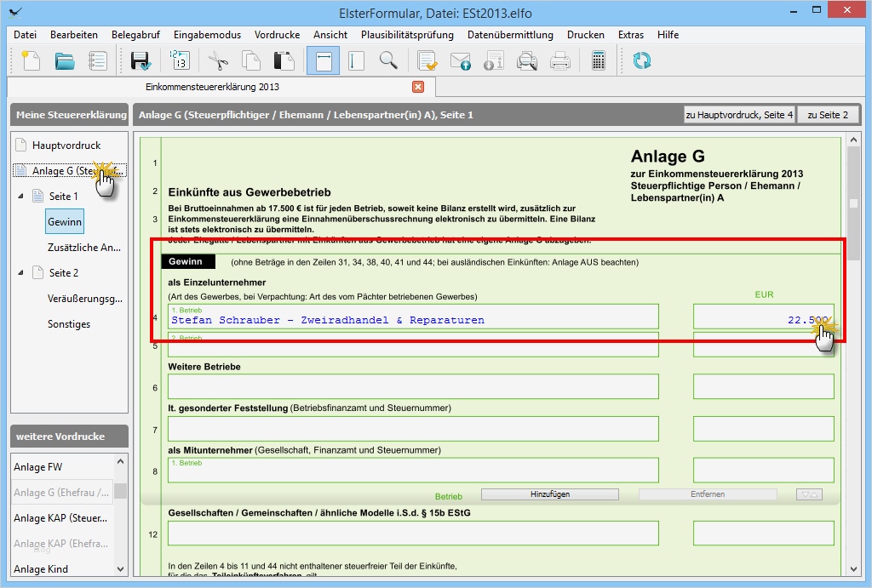This screenshot has width=872, height=588.
Task: Open Zusätzliche An... tree item
Action: [84, 248]
